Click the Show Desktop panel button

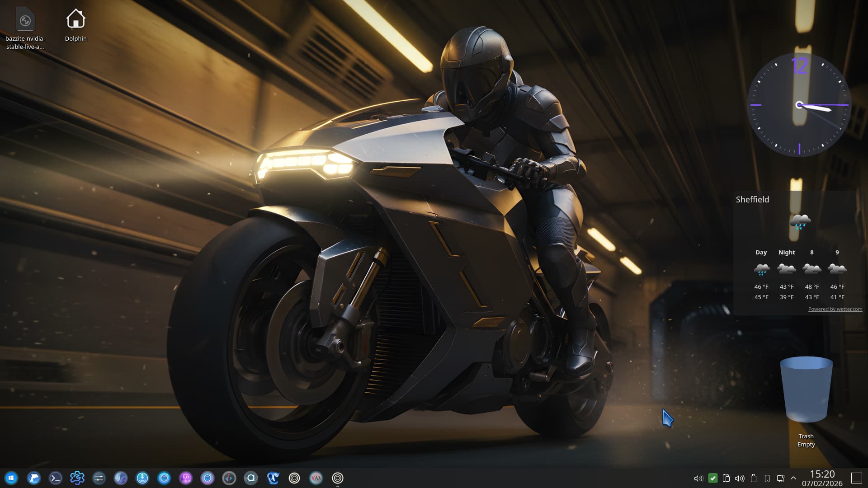(856, 478)
